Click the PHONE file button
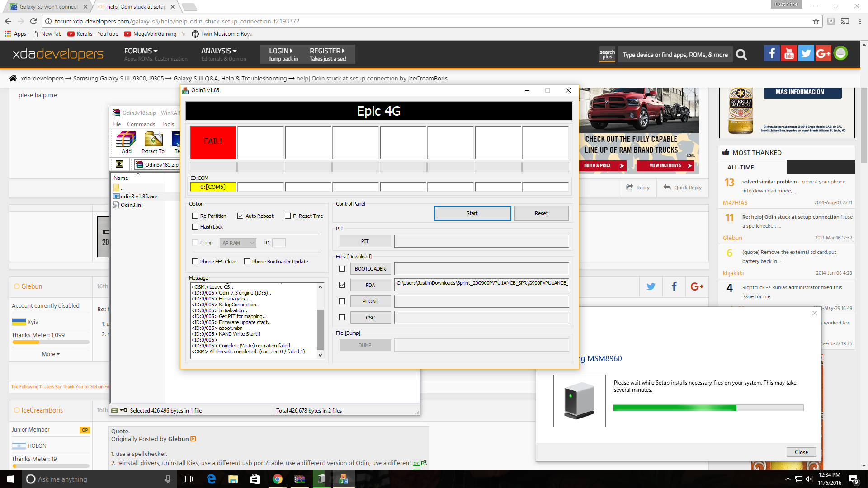The width and height of the screenshot is (868, 488). pos(370,301)
